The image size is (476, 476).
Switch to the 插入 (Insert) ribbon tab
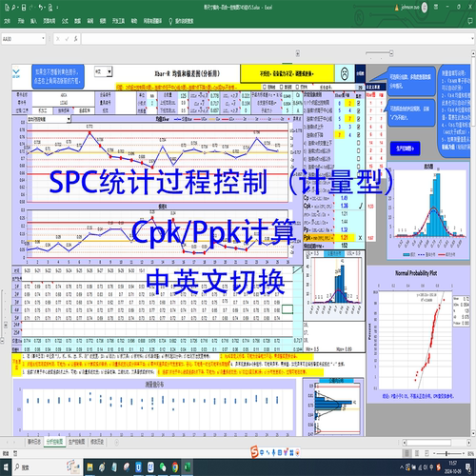pyautogui.click(x=33, y=21)
